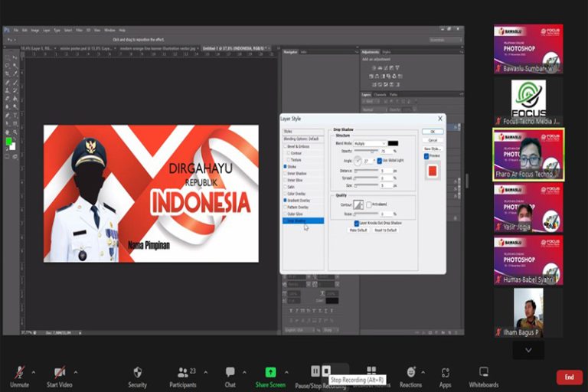Viewport: 588px width, 392px height.
Task: Click OK in Layer Style dialog
Action: pyautogui.click(x=433, y=132)
